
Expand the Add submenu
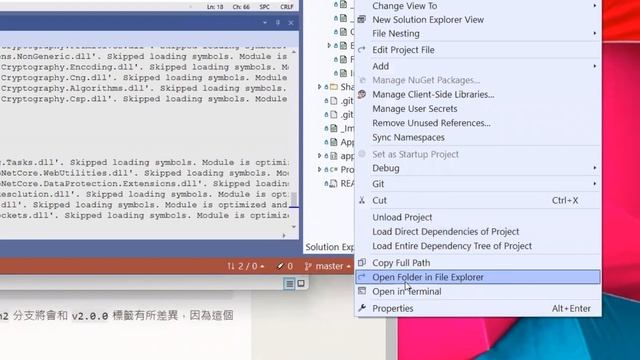[478, 66]
